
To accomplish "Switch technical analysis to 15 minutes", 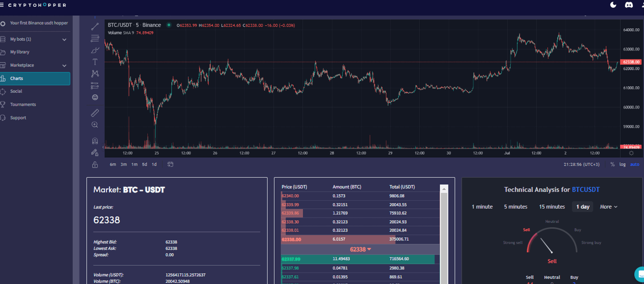I will [x=552, y=207].
